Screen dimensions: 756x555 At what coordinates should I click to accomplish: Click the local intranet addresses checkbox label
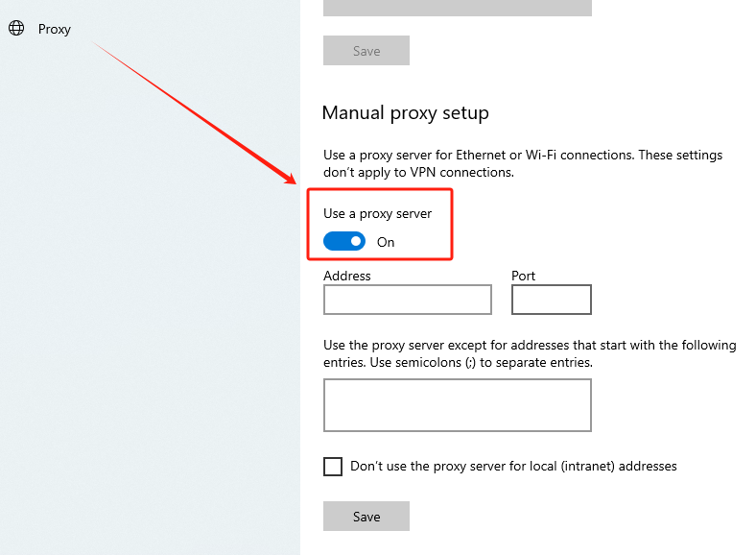(513, 467)
